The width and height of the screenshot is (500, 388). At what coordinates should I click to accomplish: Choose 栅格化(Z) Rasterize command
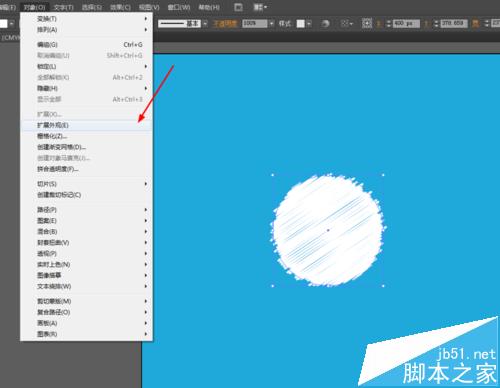point(87,136)
